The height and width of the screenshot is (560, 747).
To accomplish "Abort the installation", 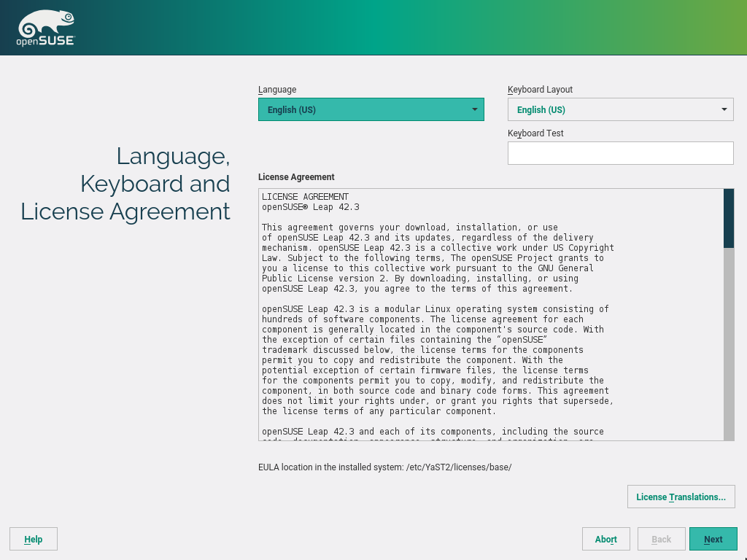I will [605, 539].
